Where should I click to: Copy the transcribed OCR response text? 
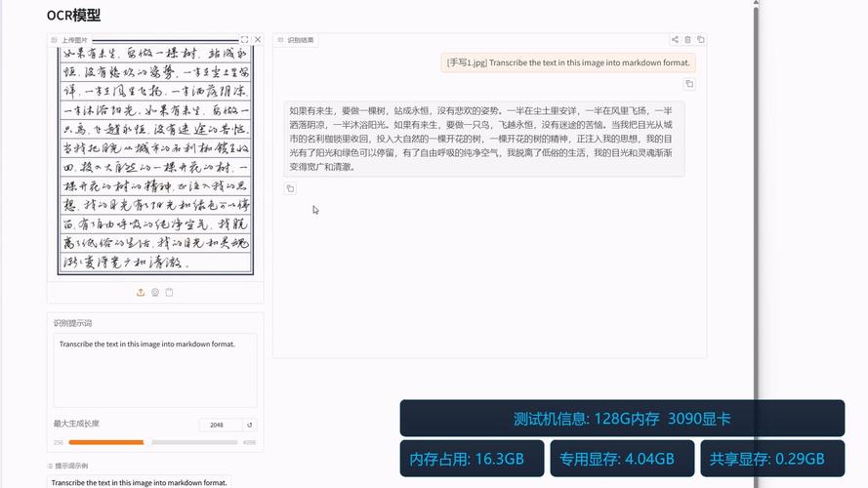click(290, 188)
